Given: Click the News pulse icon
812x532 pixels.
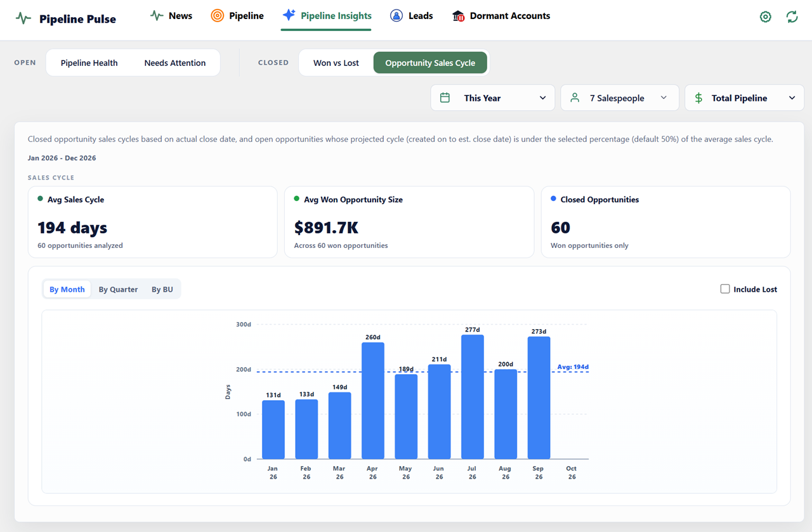Looking at the screenshot, I should click(x=157, y=16).
